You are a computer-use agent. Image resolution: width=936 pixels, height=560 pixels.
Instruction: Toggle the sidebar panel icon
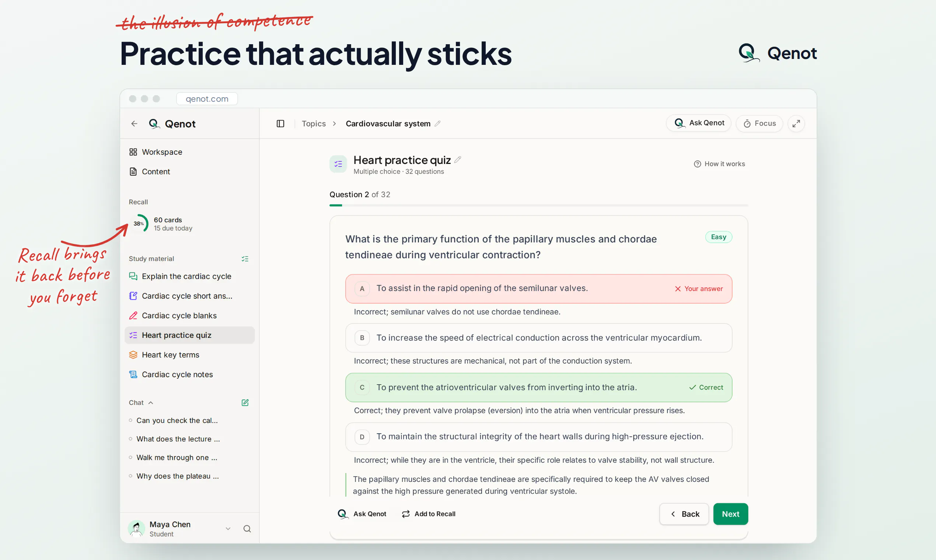[280, 124]
